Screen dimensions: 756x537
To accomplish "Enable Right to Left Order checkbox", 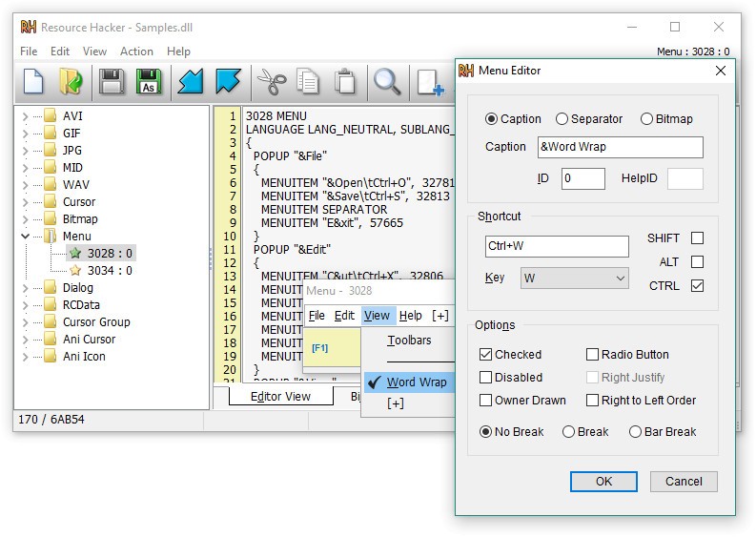I will pyautogui.click(x=592, y=400).
